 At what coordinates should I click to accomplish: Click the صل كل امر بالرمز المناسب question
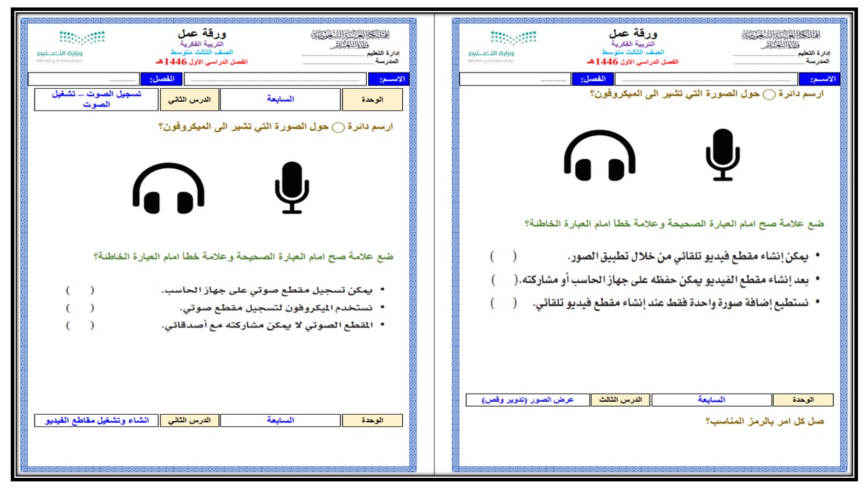[x=765, y=422]
